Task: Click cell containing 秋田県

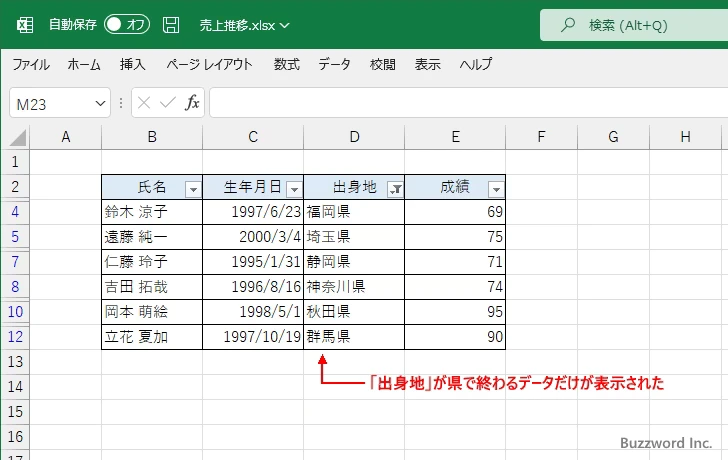Action: click(x=354, y=312)
